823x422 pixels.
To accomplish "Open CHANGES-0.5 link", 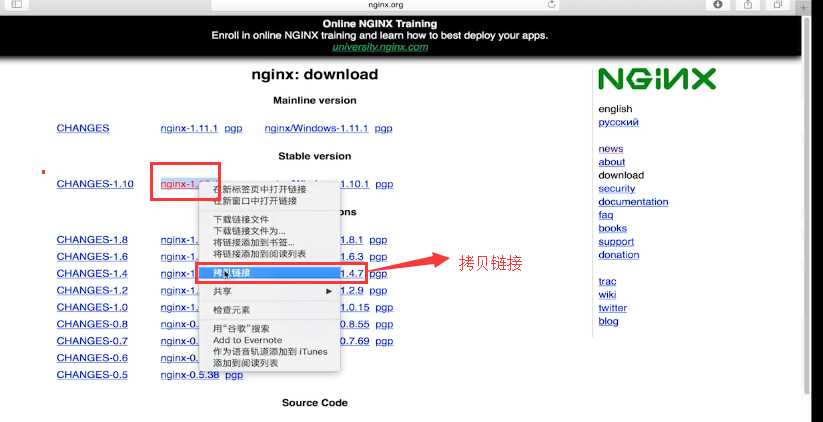I will pos(92,375).
